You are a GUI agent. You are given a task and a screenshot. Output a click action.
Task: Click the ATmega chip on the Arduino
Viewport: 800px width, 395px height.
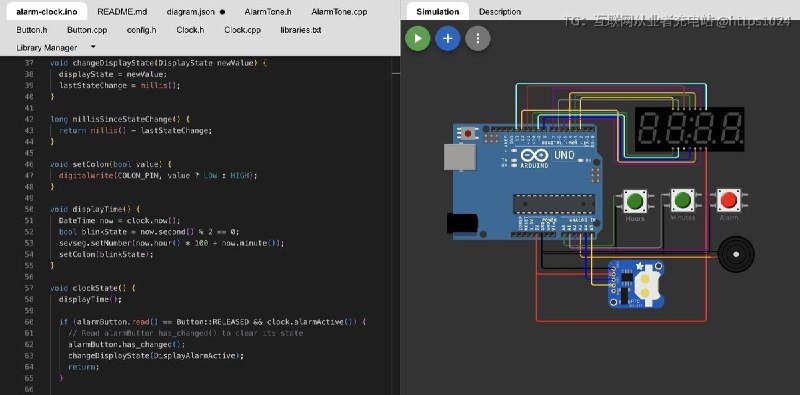click(554, 204)
